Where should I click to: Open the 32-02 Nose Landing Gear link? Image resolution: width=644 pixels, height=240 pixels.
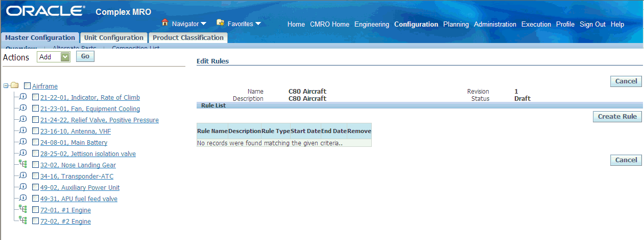coord(78,165)
